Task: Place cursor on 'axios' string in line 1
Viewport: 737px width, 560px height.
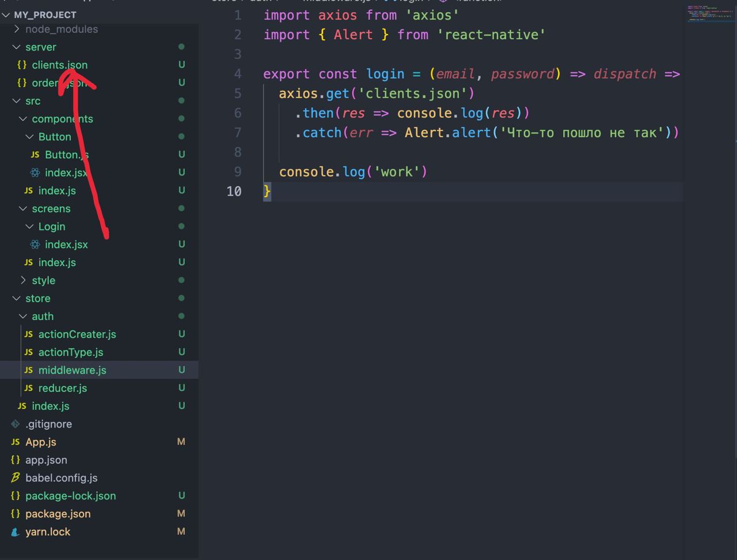Action: (x=432, y=15)
